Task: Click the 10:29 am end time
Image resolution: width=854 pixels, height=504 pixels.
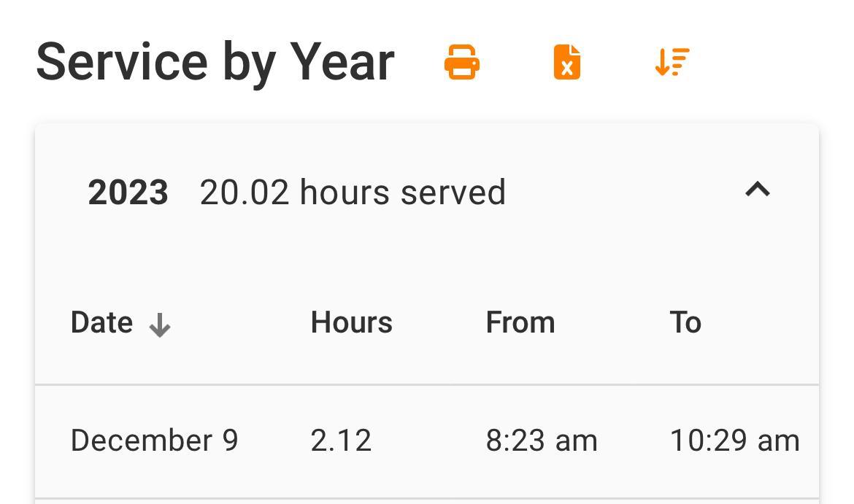Action: point(734,441)
